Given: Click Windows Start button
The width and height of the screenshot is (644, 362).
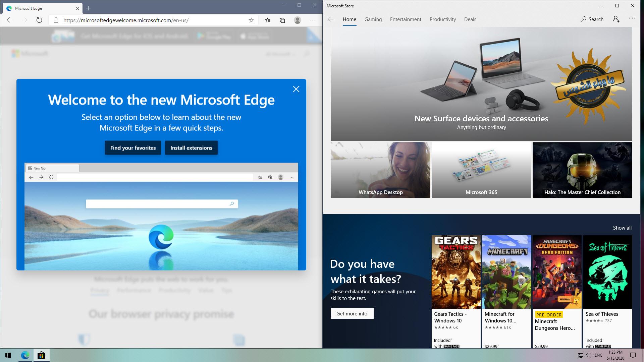Looking at the screenshot, I should pos(8,355).
